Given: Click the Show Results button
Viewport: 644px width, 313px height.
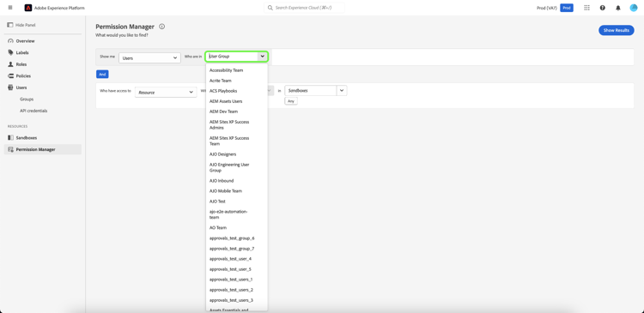Looking at the screenshot, I should pos(616,30).
